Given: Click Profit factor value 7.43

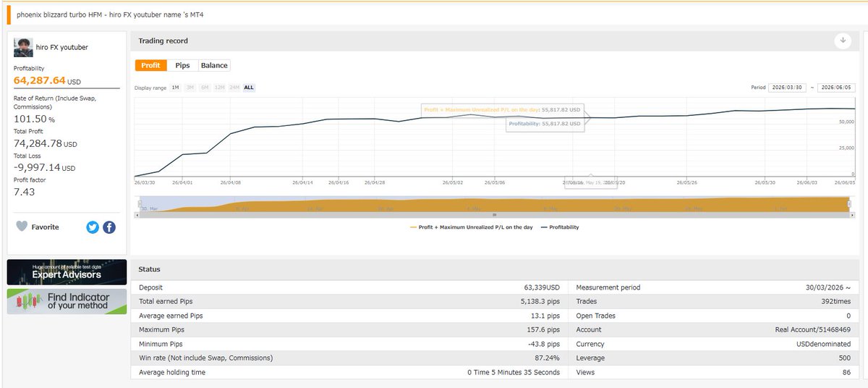Looking at the screenshot, I should coord(25,192).
